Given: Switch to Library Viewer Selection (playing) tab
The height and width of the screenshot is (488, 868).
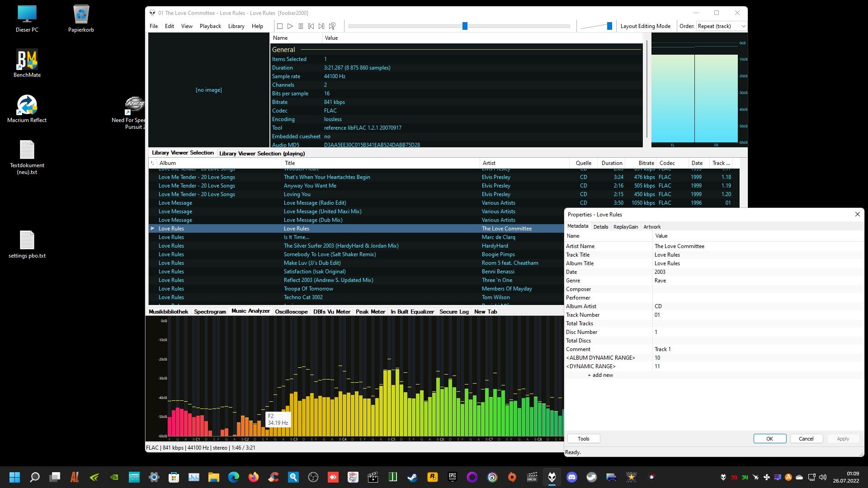Looking at the screenshot, I should pyautogui.click(x=262, y=153).
